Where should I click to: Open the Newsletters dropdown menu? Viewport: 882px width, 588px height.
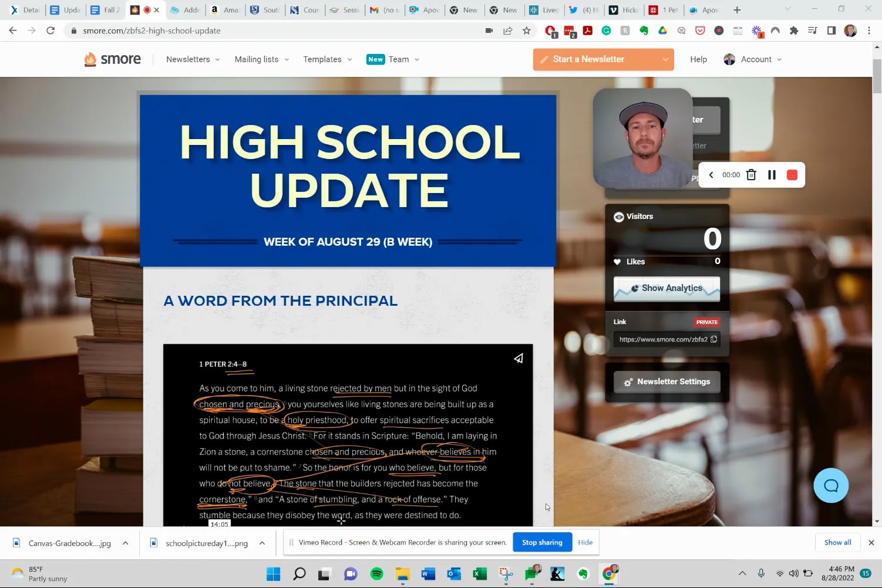(193, 59)
